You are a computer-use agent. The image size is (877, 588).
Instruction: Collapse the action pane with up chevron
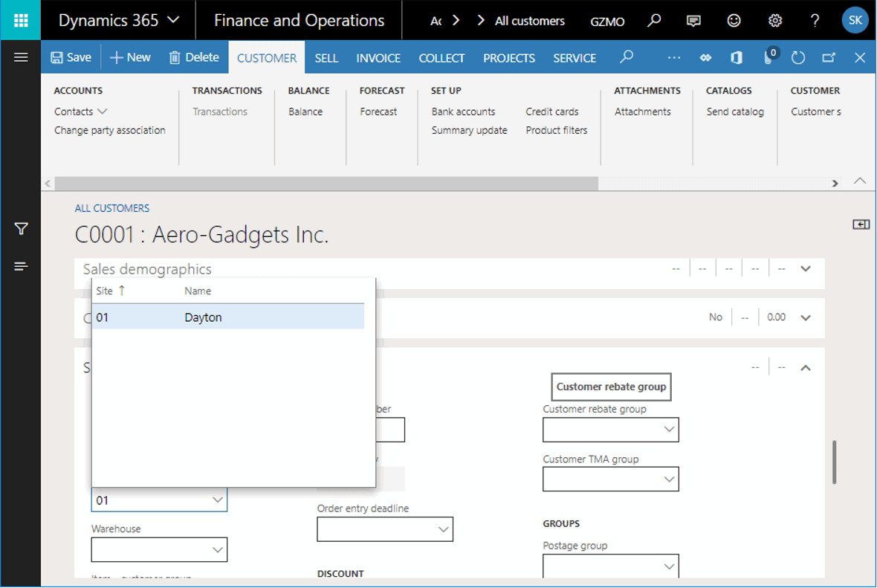coord(860,181)
